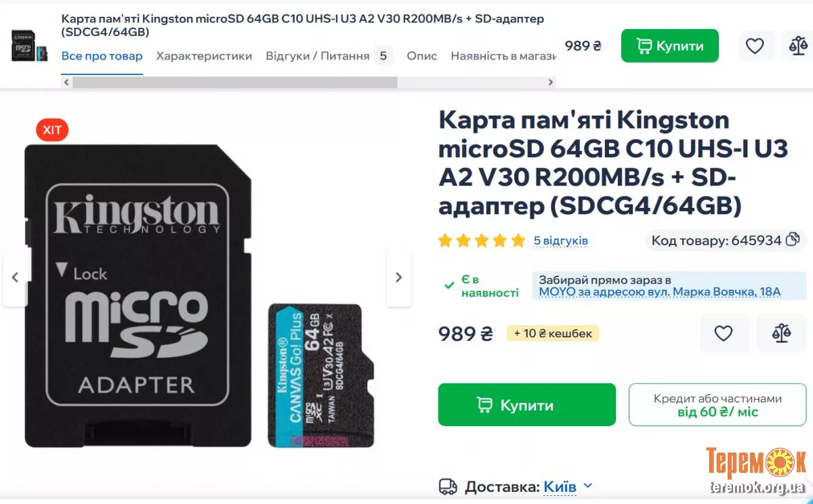Open the 5 відгуків reviews link
813x504 pixels.
(561, 240)
